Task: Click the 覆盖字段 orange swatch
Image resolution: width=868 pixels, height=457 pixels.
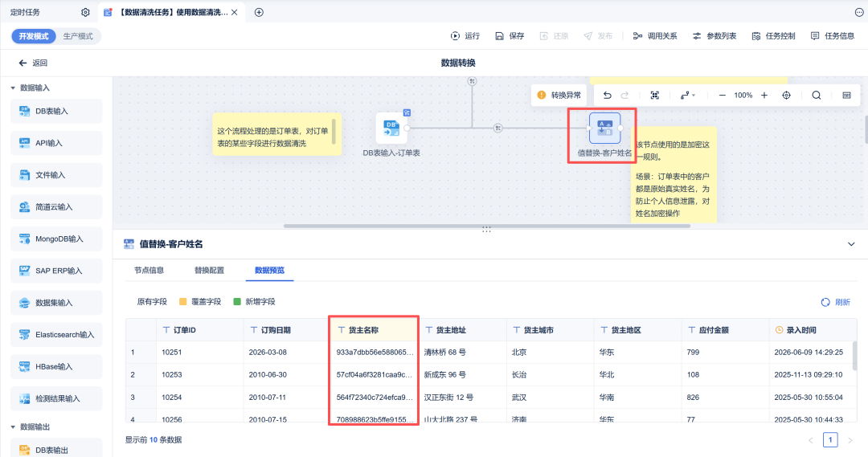Action: 182,301
